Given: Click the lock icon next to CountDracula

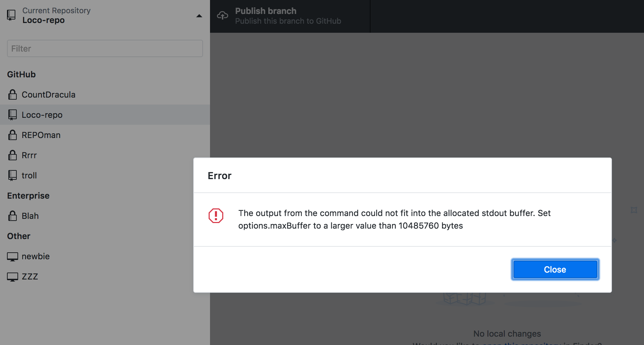Looking at the screenshot, I should pyautogui.click(x=13, y=94).
